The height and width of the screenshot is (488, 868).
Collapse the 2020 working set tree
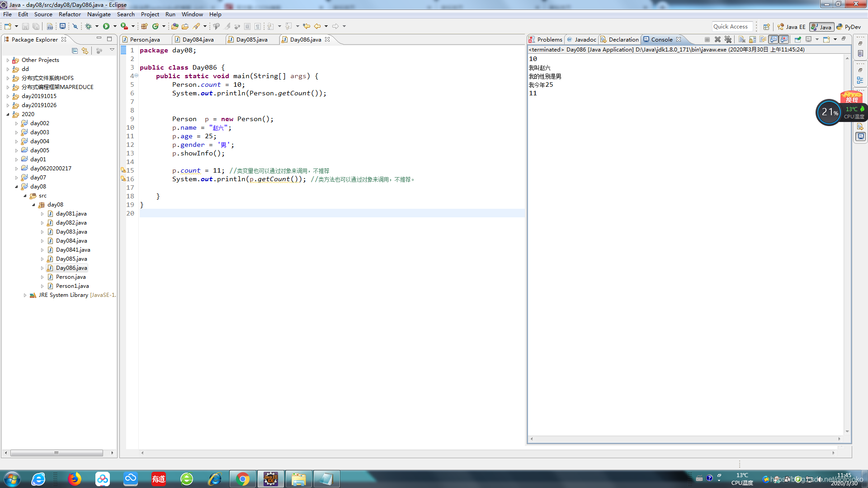click(8, 114)
